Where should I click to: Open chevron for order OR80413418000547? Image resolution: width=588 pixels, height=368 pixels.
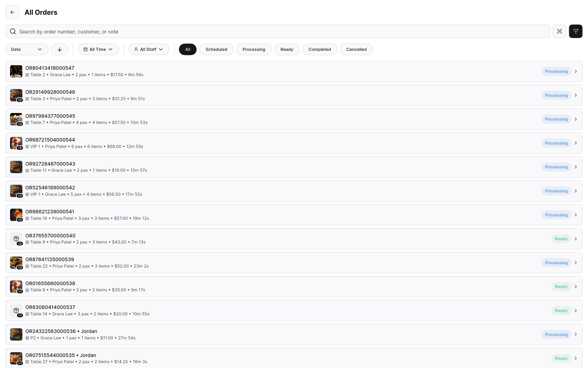(576, 71)
